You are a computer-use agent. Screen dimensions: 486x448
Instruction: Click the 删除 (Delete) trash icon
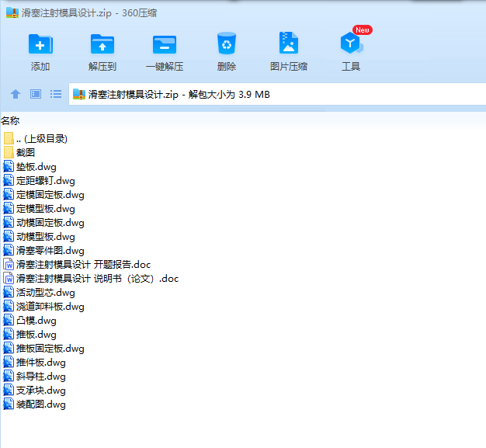coord(227,43)
